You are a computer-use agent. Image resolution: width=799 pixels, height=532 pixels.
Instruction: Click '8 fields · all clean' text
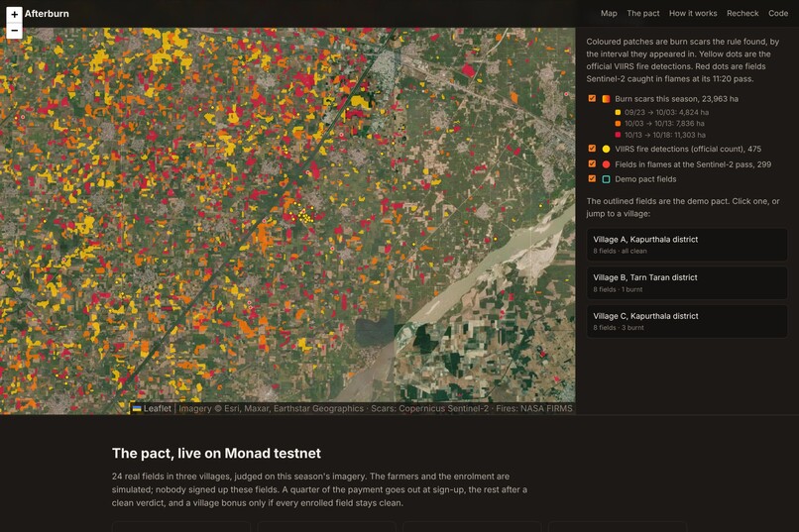click(x=620, y=251)
